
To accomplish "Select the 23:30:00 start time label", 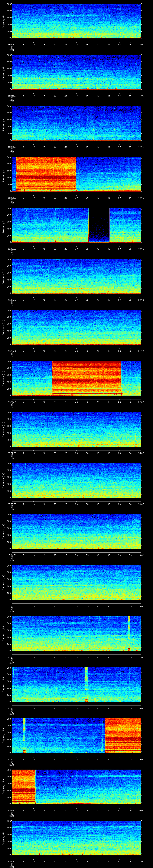I will pyautogui.click(x=12, y=861).
